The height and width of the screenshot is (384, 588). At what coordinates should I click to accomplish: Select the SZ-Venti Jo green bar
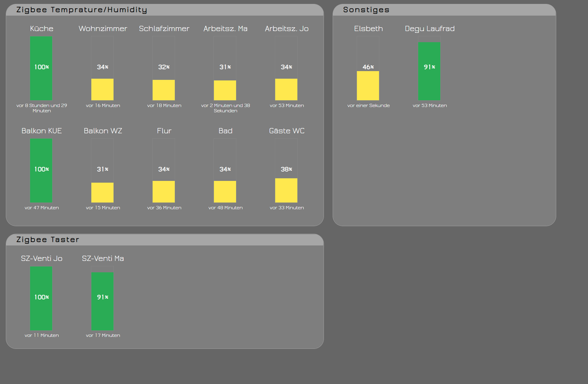pos(41,298)
